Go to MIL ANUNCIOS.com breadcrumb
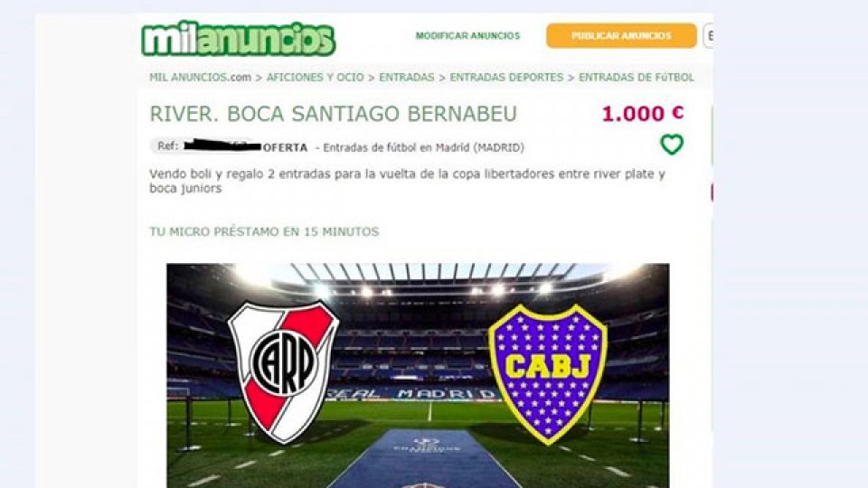Screen dimensions: 868x488 (x=201, y=78)
